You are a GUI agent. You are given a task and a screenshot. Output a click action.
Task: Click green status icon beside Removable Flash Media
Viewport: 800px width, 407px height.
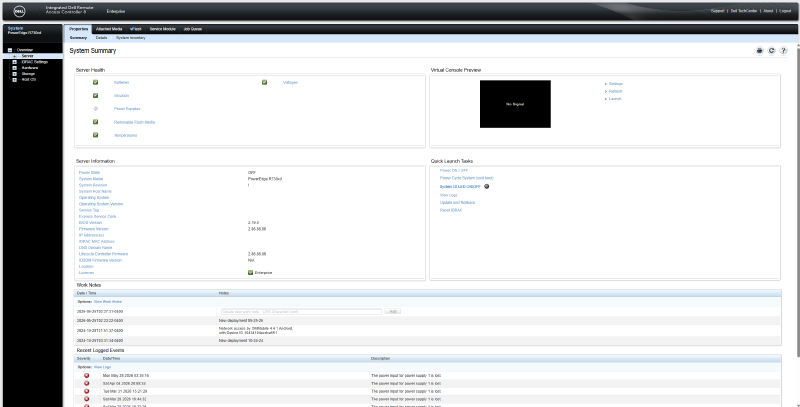coord(95,122)
